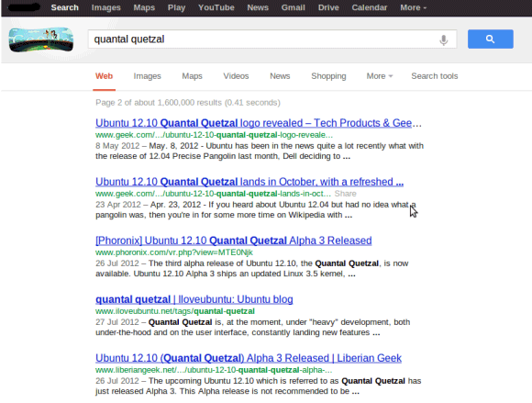Switch to Maps results tab
Image resolution: width=532 pixels, height=403 pixels.
coord(192,76)
